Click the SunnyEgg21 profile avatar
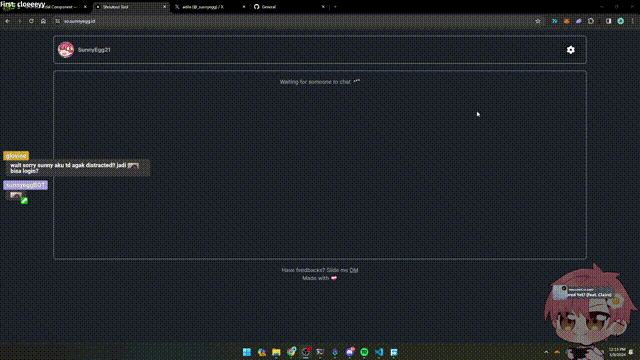The width and height of the screenshot is (640, 360). click(66, 50)
